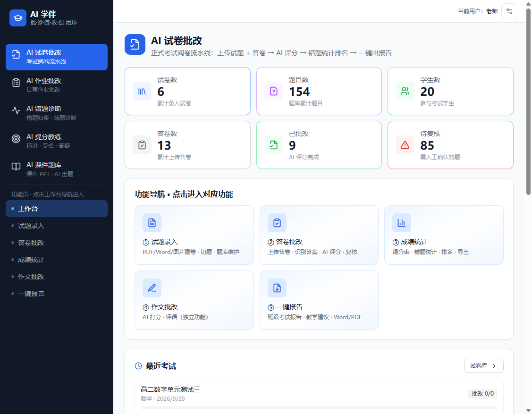
Task: Click the 学生数 20 stat card
Action: pyautogui.click(x=450, y=91)
